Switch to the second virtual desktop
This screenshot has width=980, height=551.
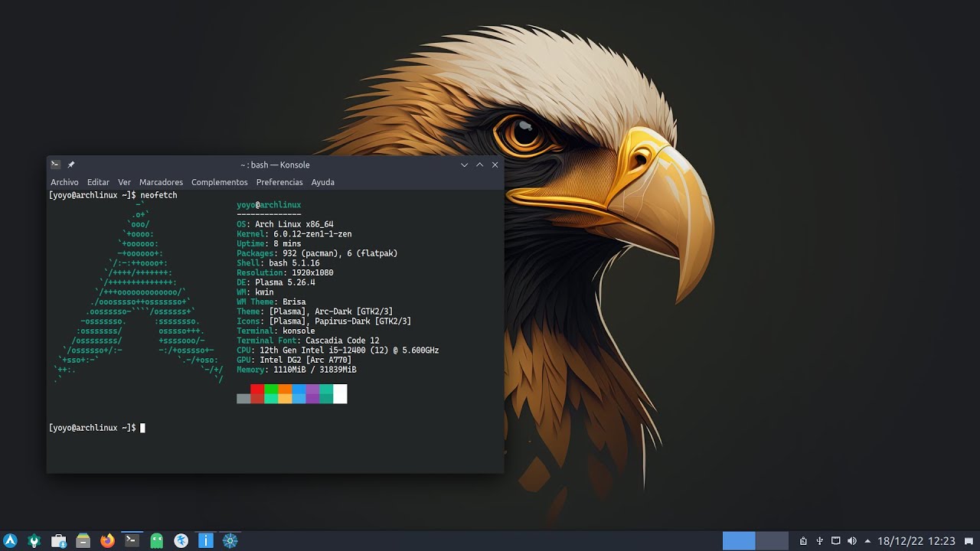[772, 541]
